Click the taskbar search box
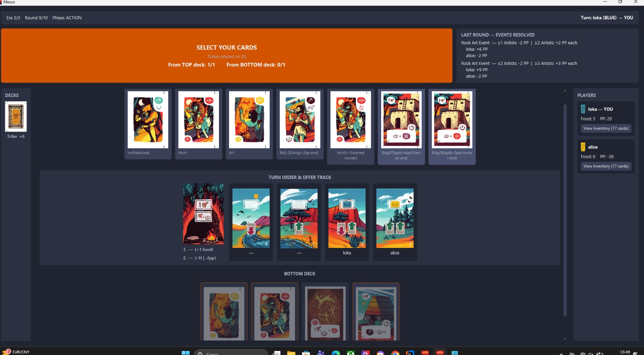The height and width of the screenshot is (355, 644). click(x=231, y=353)
